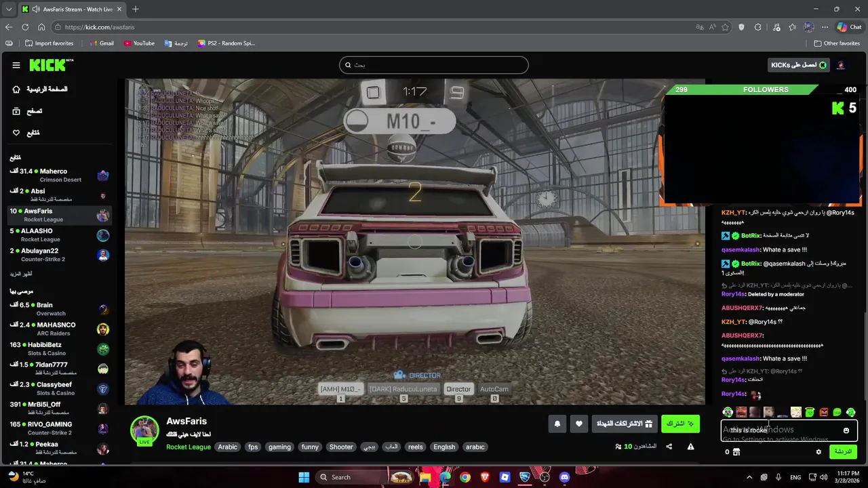The height and width of the screenshot is (488, 868).
Task: Open recommended channel Brain
Action: coord(60,309)
